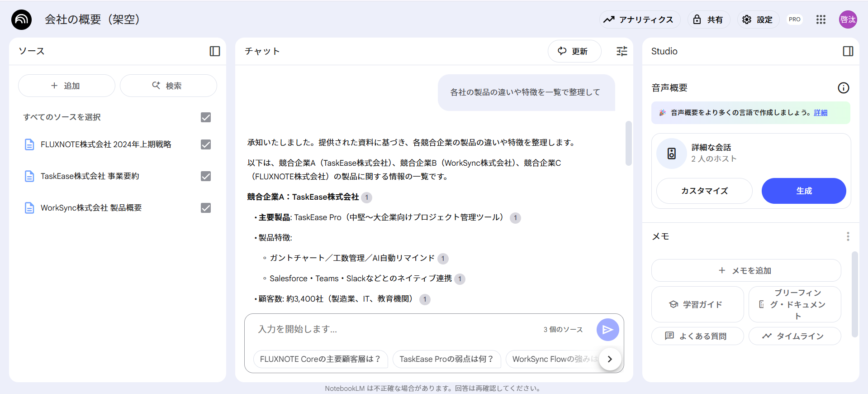Image resolution: width=868 pixels, height=394 pixels.
Task: Open FLUXNOTE株式会社 2024年上期戦略 source
Action: click(106, 144)
